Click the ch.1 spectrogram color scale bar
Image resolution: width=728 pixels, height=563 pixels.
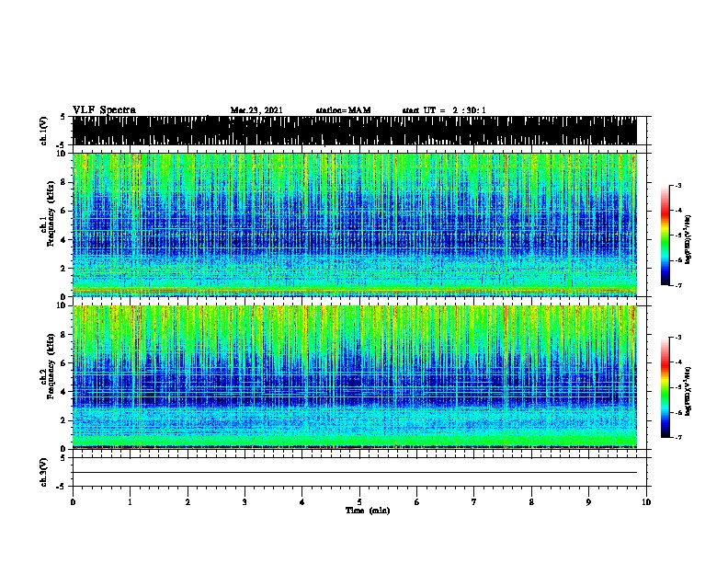point(665,236)
